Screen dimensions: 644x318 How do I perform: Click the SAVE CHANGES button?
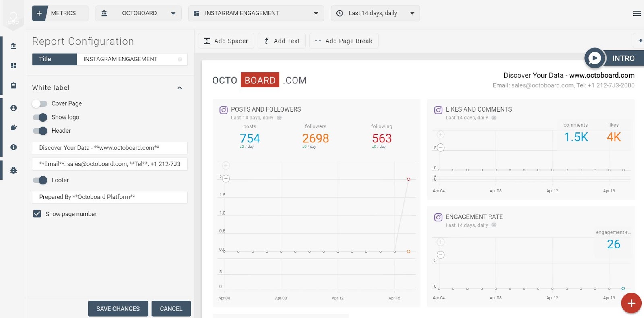pos(118,309)
